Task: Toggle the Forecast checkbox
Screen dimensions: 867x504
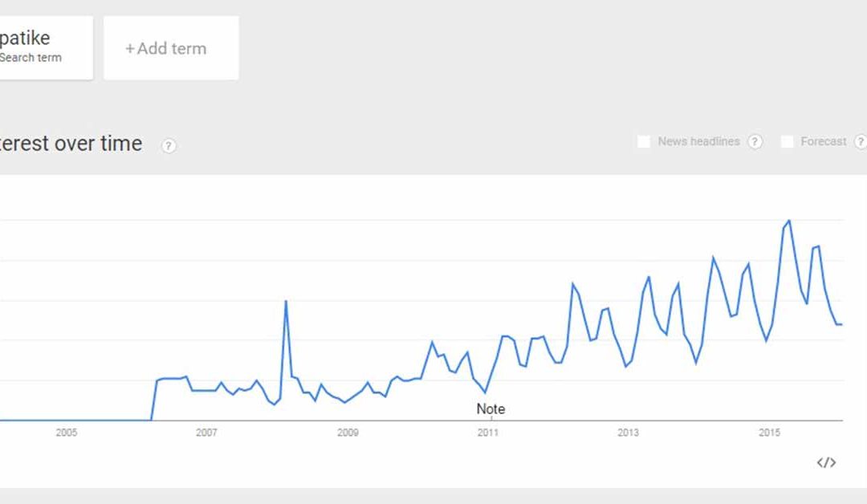Action: coord(787,142)
